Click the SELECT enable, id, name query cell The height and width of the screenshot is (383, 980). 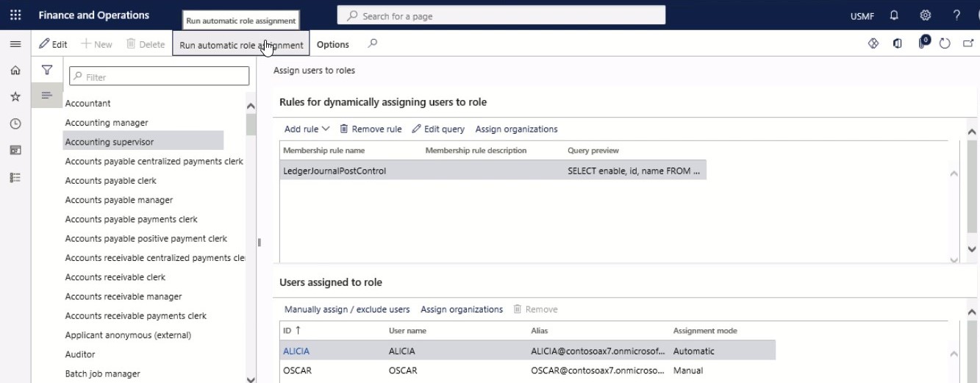tap(634, 171)
